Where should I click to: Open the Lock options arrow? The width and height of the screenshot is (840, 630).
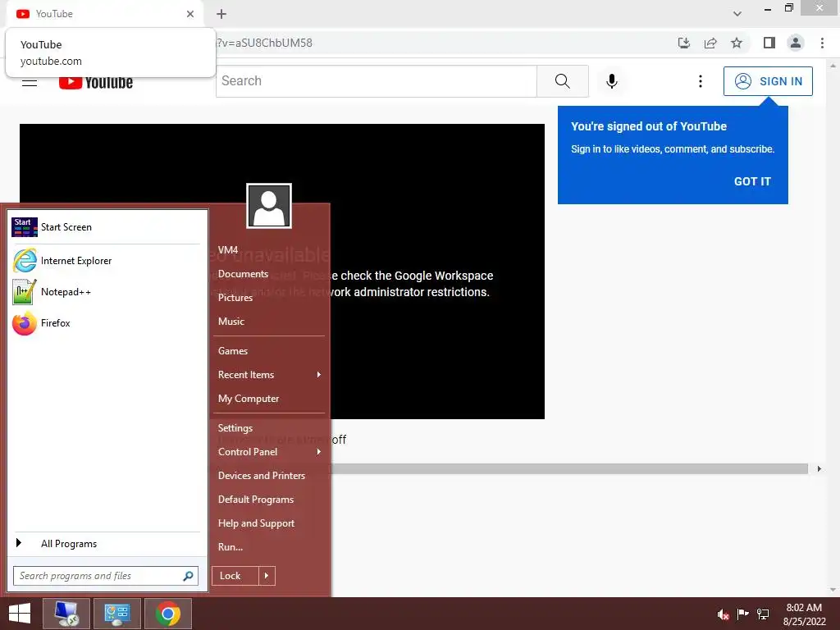tap(267, 576)
